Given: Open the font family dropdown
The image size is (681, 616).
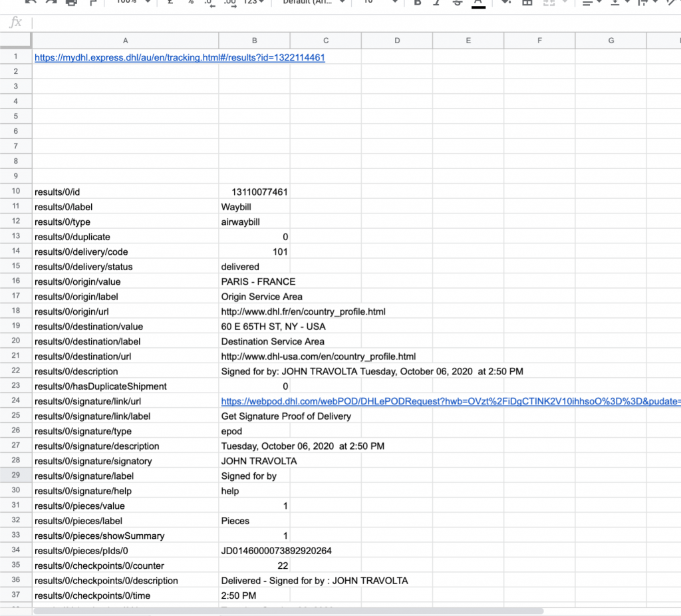Looking at the screenshot, I should tap(314, 3).
